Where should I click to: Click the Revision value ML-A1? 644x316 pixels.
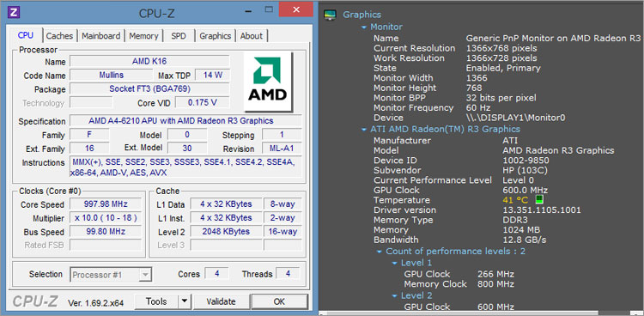tap(282, 149)
